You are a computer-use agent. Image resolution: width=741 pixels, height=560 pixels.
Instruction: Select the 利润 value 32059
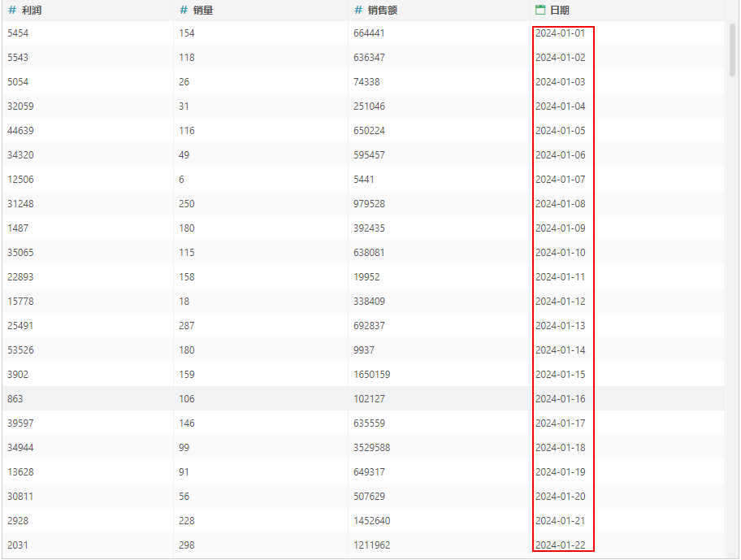click(21, 106)
